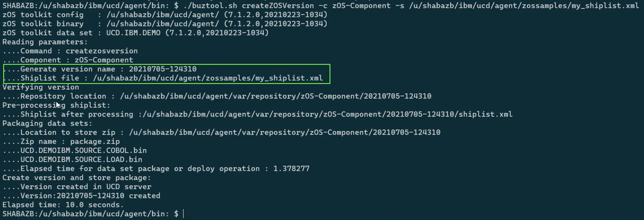Click the "Version created in UCD server" line
Screen dimensions: 644x220
click(85, 187)
